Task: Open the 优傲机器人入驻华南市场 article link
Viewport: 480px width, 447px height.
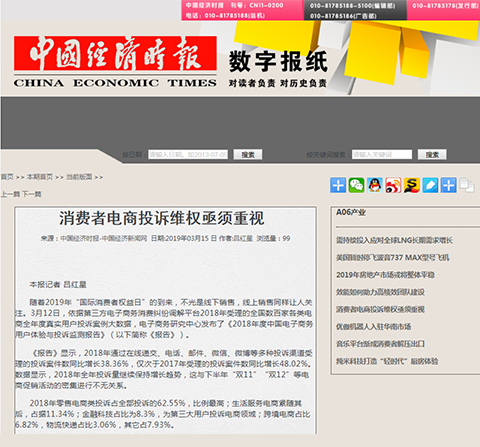Action: 373,326
